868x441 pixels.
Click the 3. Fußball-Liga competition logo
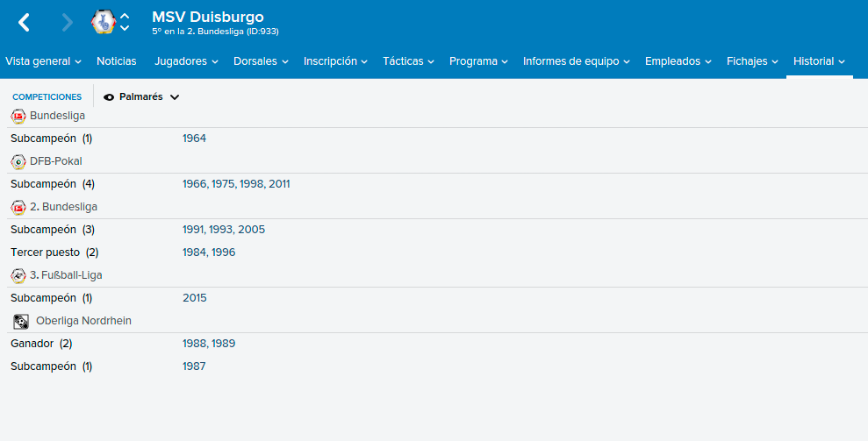(x=18, y=275)
